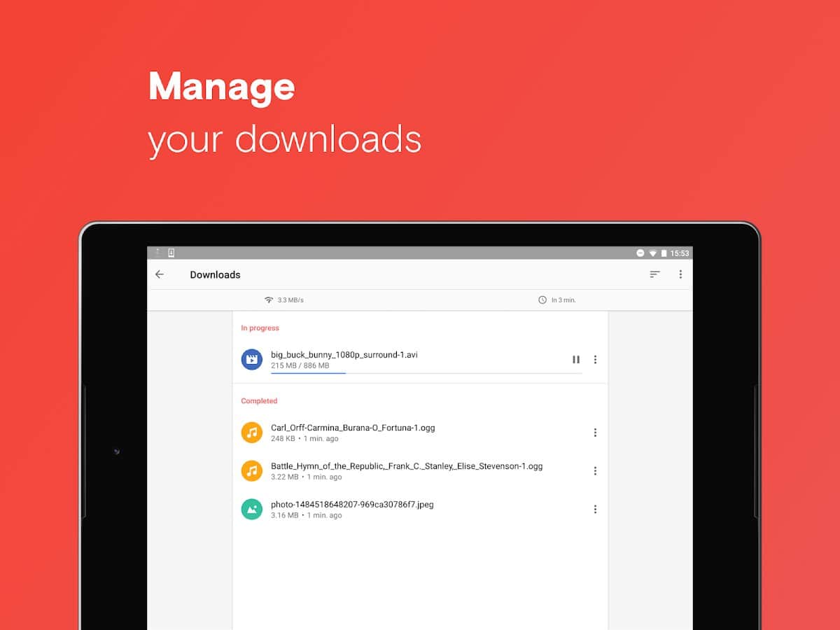Click the blue video file icon
Screen dimensions: 840x630
252,359
